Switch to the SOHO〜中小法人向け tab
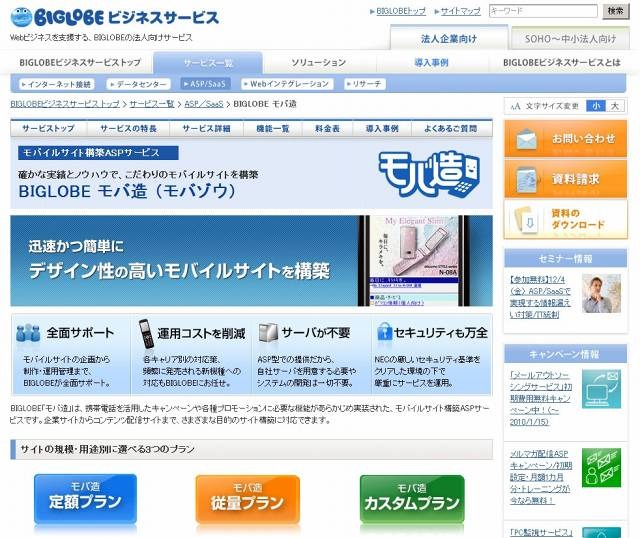The image size is (640, 538). coord(570,39)
